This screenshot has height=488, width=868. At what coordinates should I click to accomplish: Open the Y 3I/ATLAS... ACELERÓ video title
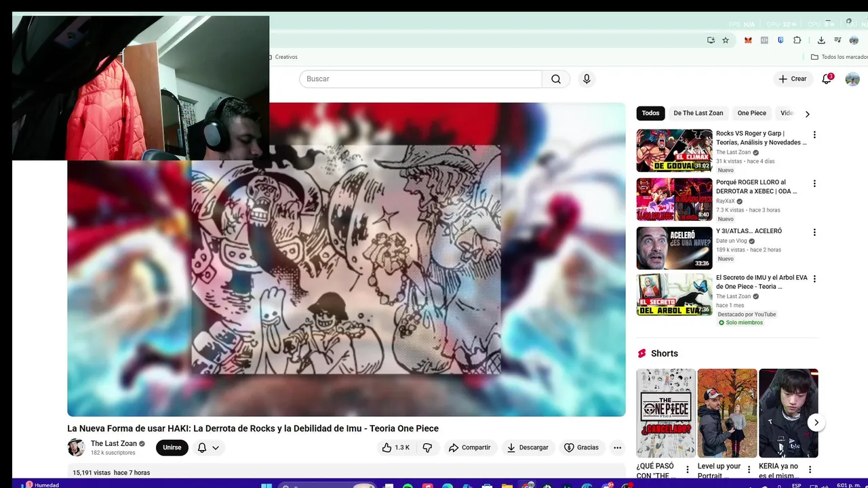749,231
